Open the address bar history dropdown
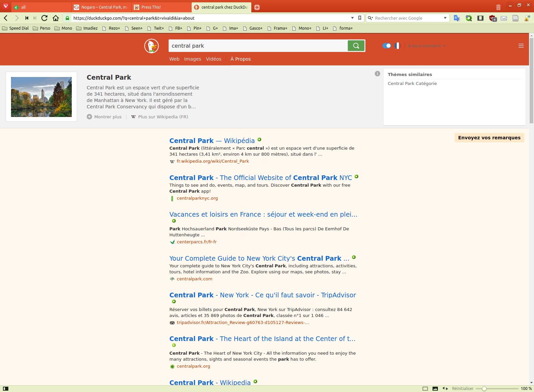The height and width of the screenshot is (392, 534). click(x=352, y=18)
